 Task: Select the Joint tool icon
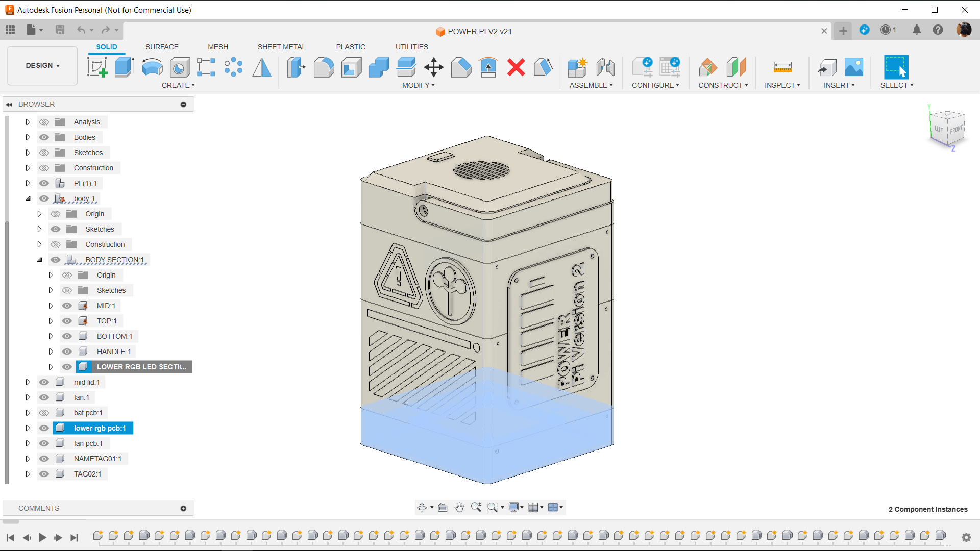[605, 67]
